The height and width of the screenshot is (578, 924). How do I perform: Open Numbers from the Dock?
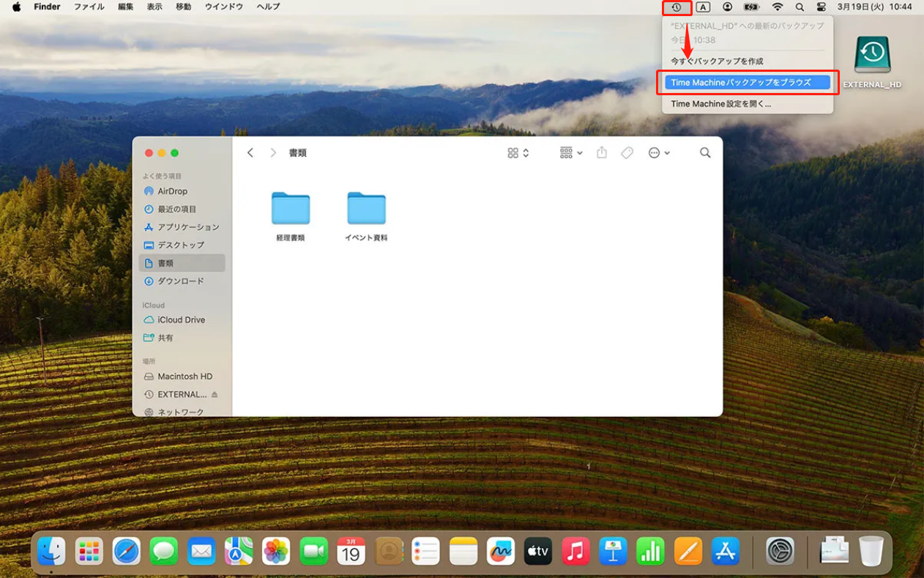[x=650, y=551]
